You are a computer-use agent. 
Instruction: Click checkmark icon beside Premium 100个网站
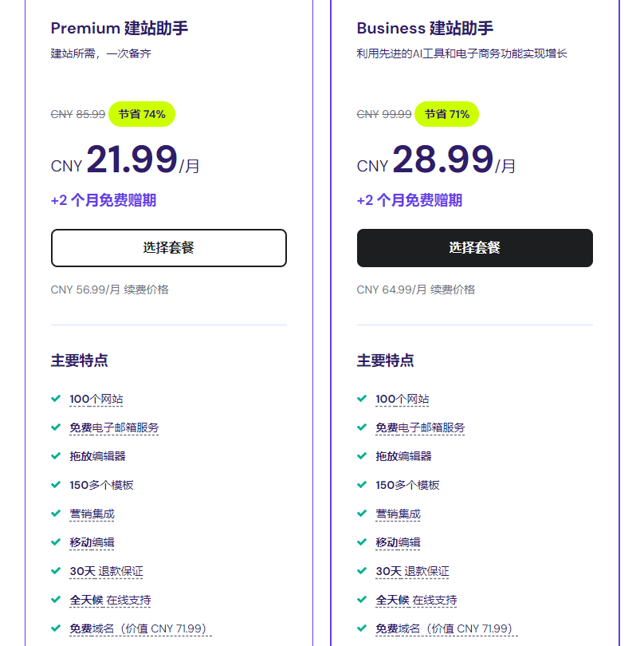pyautogui.click(x=56, y=398)
